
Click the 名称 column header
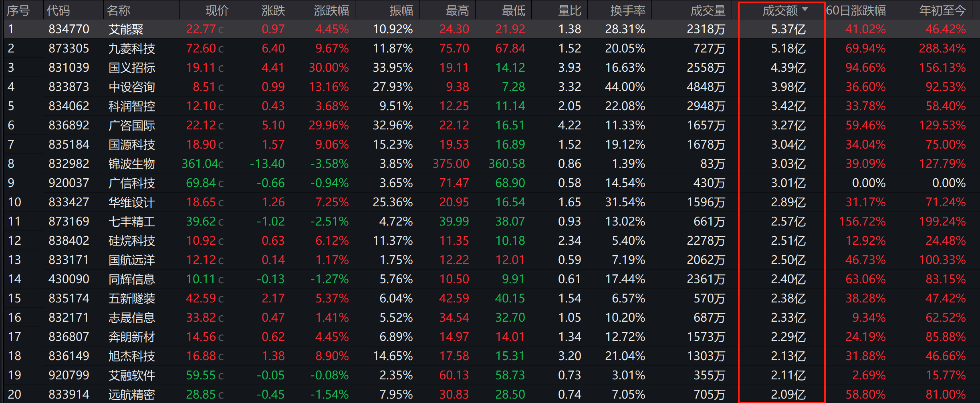point(119,10)
